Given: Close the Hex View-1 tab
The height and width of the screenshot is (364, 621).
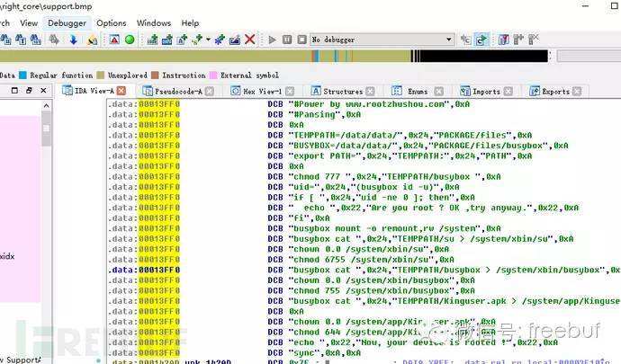Looking at the screenshot, I should click(x=290, y=92).
